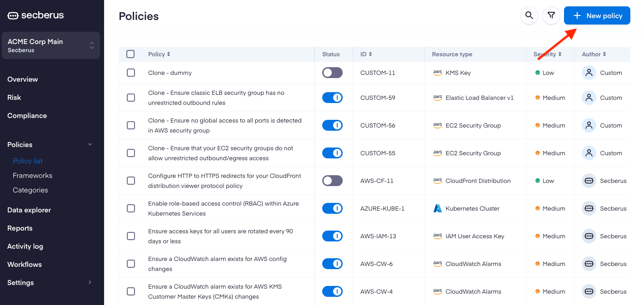Expand the Settings sidebar section chevron

(x=90, y=282)
